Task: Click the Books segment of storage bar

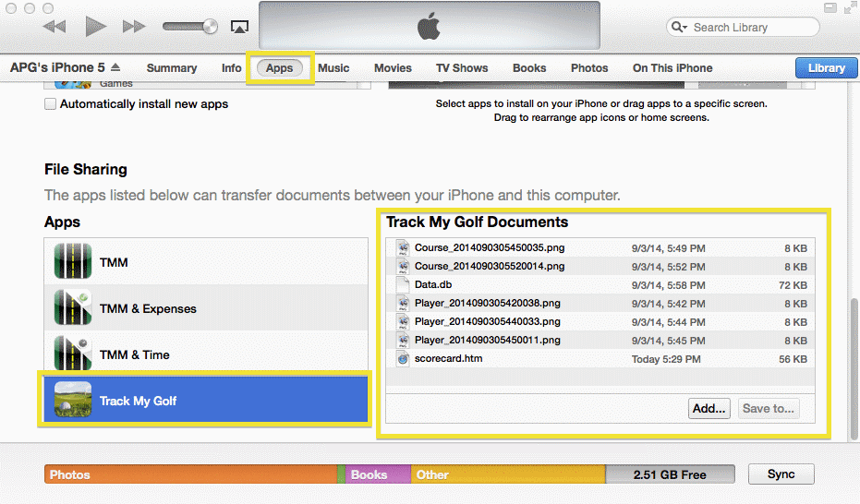Action: point(378,474)
